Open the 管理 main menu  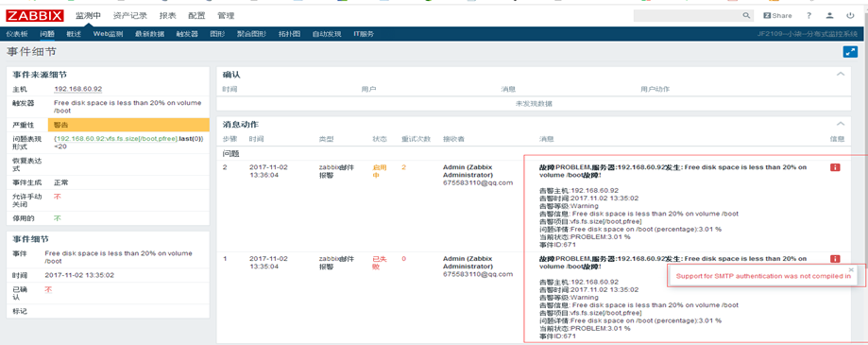pos(226,15)
